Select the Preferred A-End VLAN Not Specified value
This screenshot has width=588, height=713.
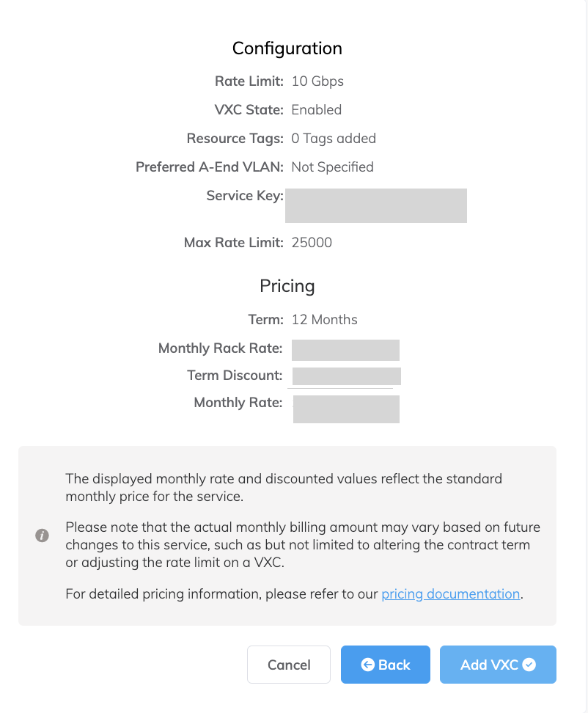(333, 167)
